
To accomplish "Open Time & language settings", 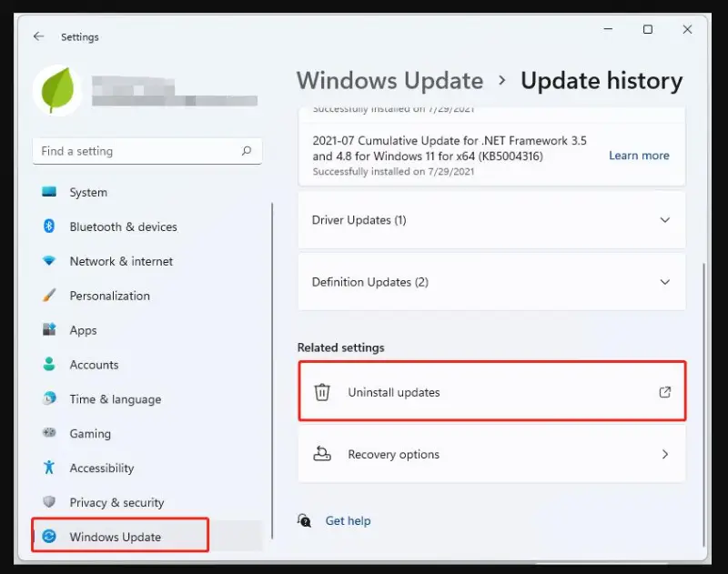I will (x=147, y=399).
